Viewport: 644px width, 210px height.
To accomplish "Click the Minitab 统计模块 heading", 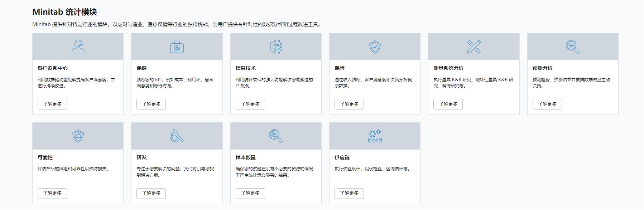I will [x=65, y=12].
